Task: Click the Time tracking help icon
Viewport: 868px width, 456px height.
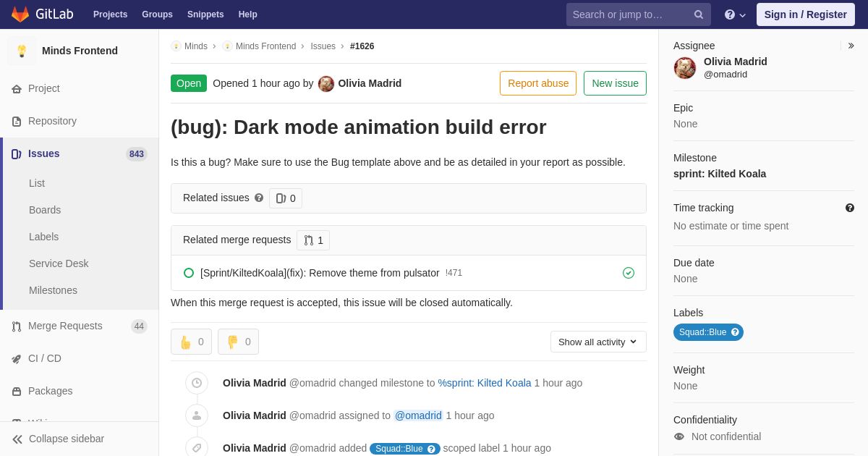Action: click(x=850, y=208)
